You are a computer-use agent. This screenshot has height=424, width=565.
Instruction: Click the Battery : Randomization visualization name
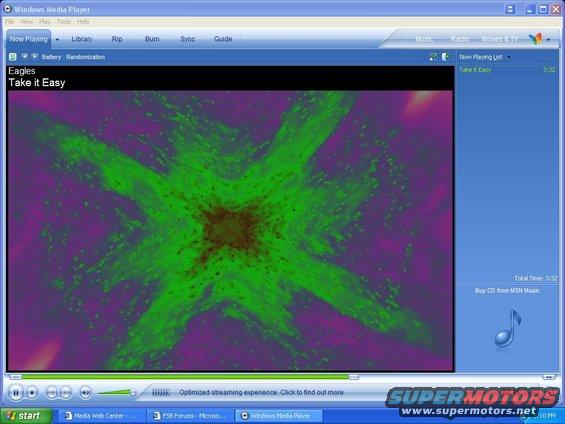(x=73, y=57)
